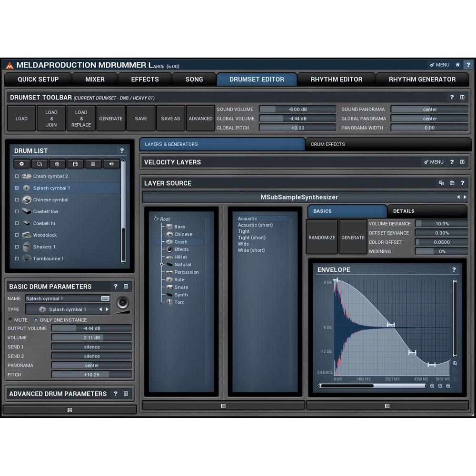
Task: Duplicate the selected drum in Drum List
Action: click(x=40, y=164)
